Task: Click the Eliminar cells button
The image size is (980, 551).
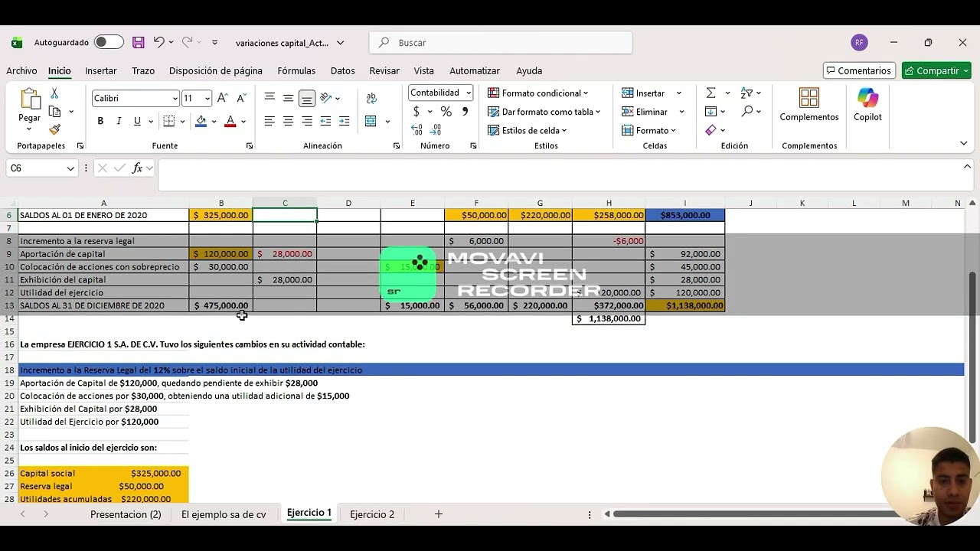Action: 644,112
